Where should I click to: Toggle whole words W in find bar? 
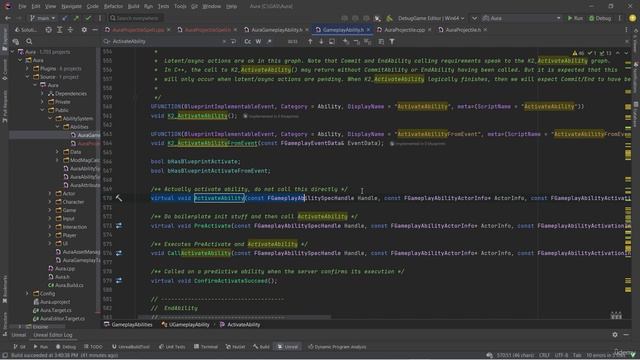[x=258, y=41]
